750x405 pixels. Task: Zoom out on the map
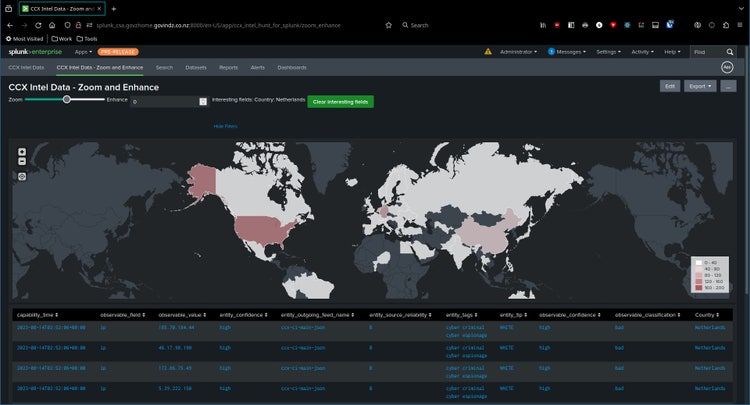[x=22, y=160]
